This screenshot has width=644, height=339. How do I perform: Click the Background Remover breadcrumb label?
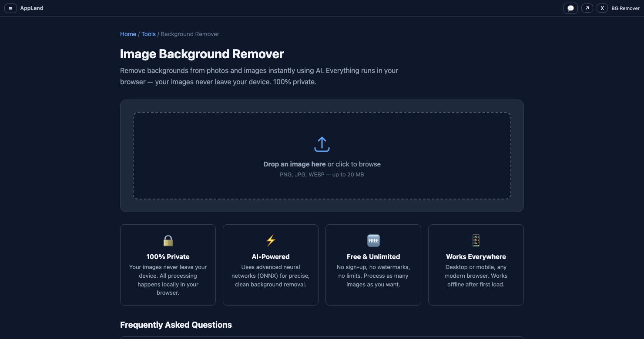pos(190,34)
